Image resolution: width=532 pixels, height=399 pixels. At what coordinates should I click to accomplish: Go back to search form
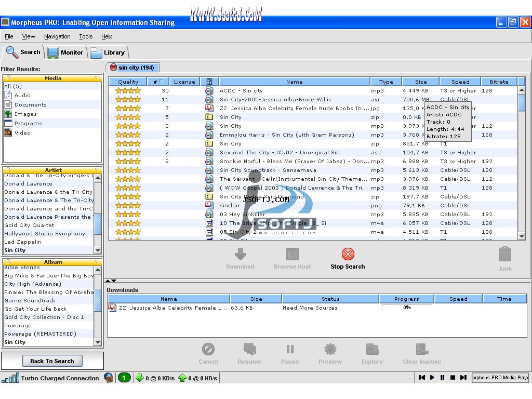[x=52, y=361]
